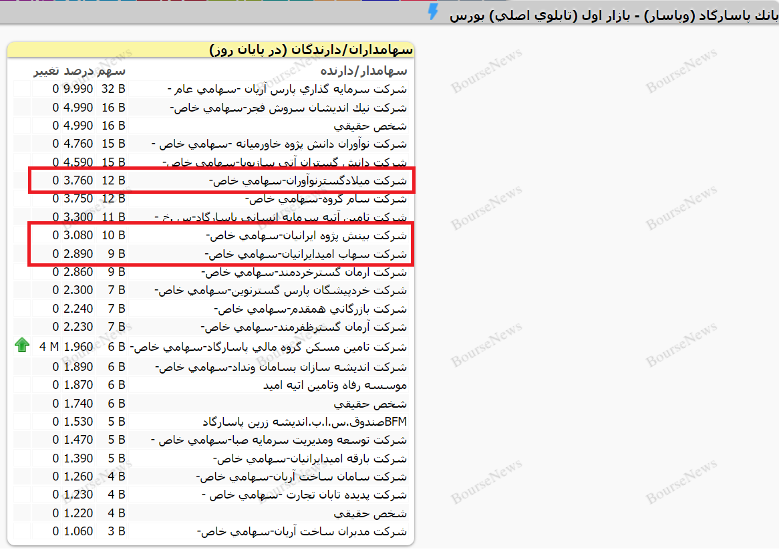Select shareholder شرکت نیک اندیشان سروش فجر
The width and height of the screenshot is (780, 550).
pos(289,108)
